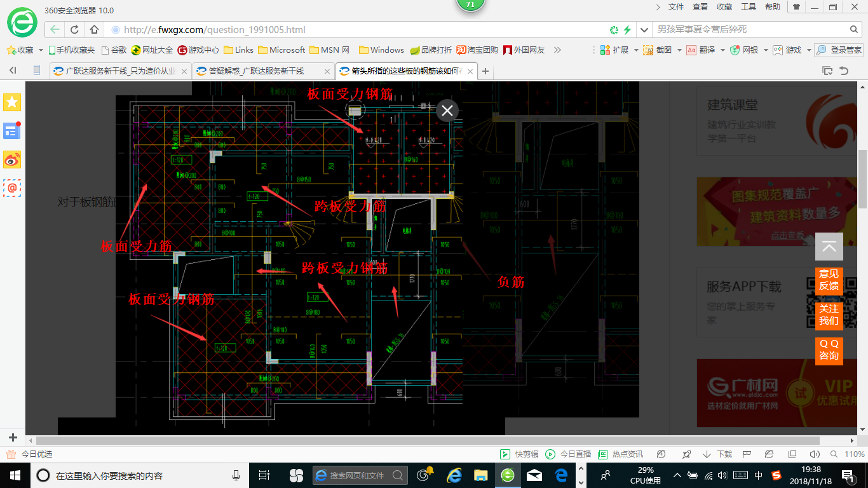Expand the 游戏 dropdown arrow
Screen dimensions: 868x488
click(808, 50)
